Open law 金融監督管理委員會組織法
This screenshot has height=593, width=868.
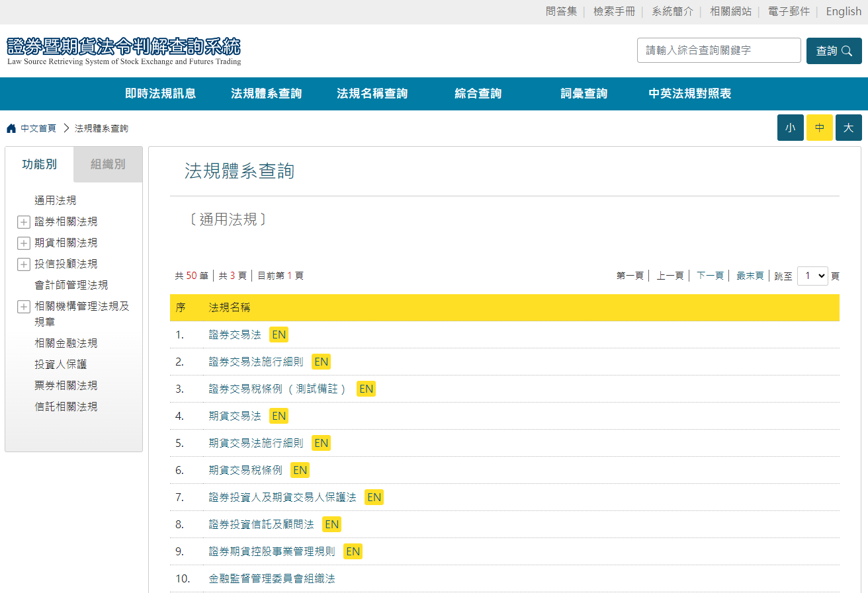[x=272, y=578]
